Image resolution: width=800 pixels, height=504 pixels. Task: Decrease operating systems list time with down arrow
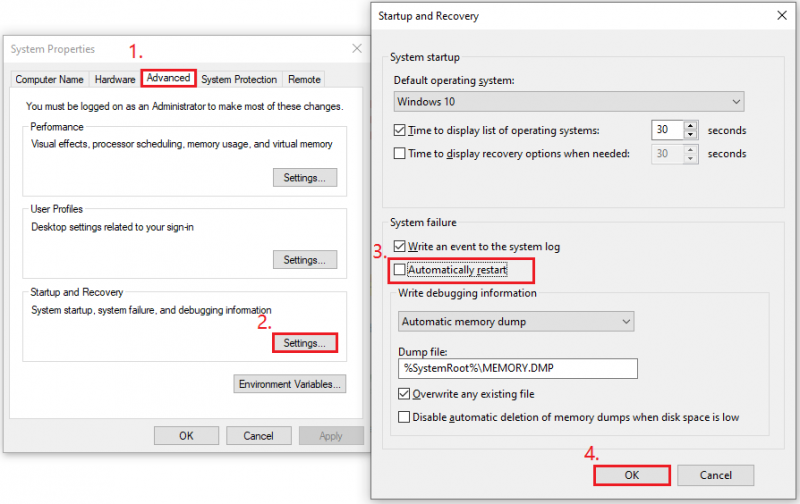point(690,135)
